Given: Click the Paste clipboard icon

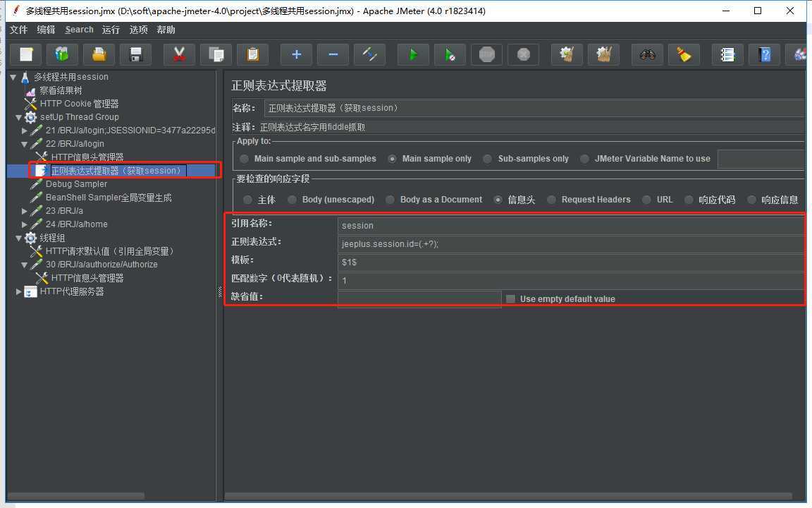Looking at the screenshot, I should [253, 54].
